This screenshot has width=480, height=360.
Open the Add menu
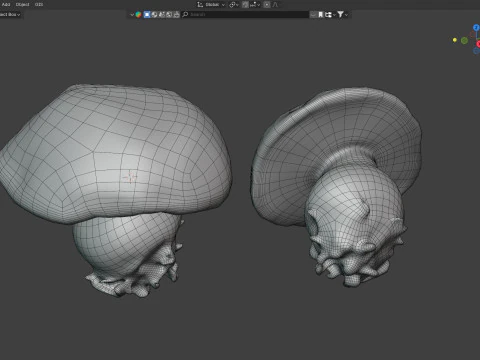(6, 4)
